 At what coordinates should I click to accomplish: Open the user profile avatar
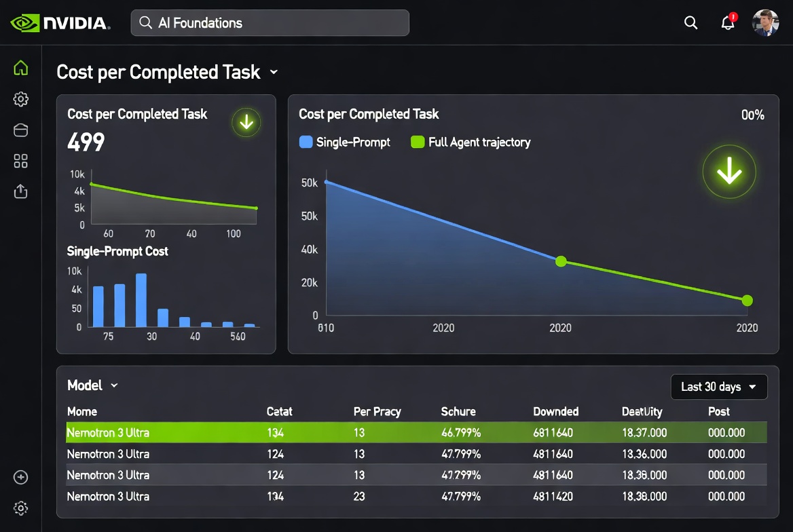point(764,23)
